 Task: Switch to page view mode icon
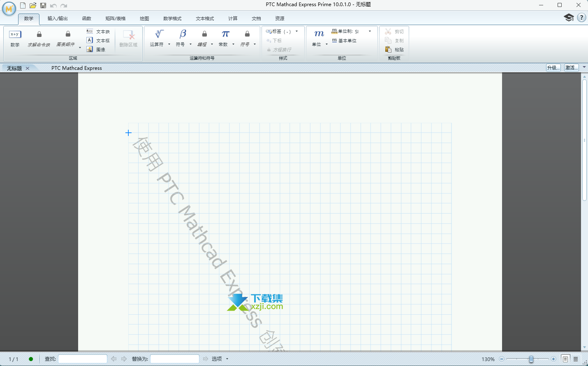(565, 359)
